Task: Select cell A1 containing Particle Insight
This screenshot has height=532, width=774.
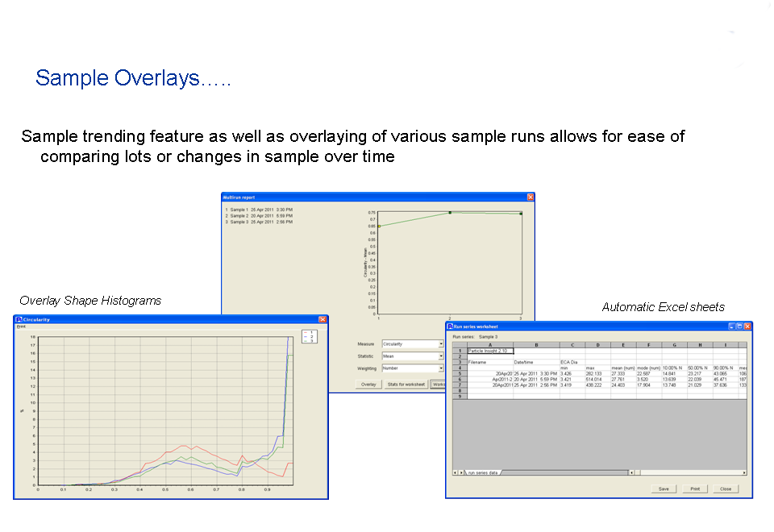Action: 490,351
